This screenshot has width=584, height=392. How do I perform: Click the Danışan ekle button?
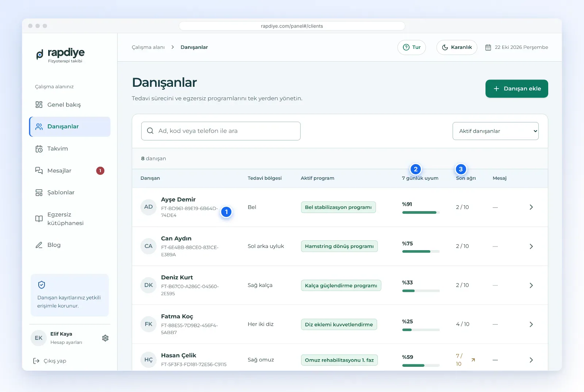[517, 89]
